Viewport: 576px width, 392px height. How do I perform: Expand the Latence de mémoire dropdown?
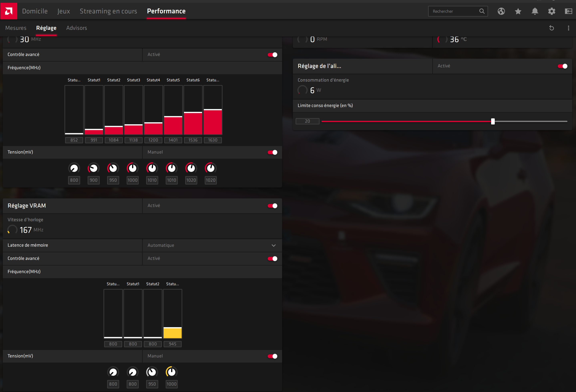click(273, 245)
